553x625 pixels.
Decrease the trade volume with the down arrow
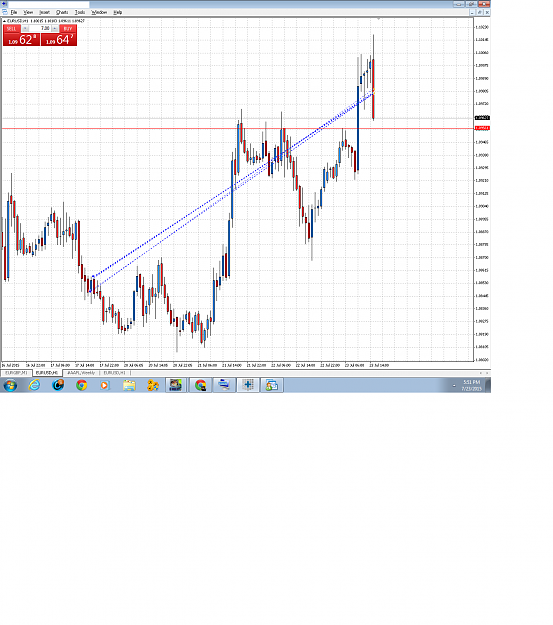tap(25, 29)
